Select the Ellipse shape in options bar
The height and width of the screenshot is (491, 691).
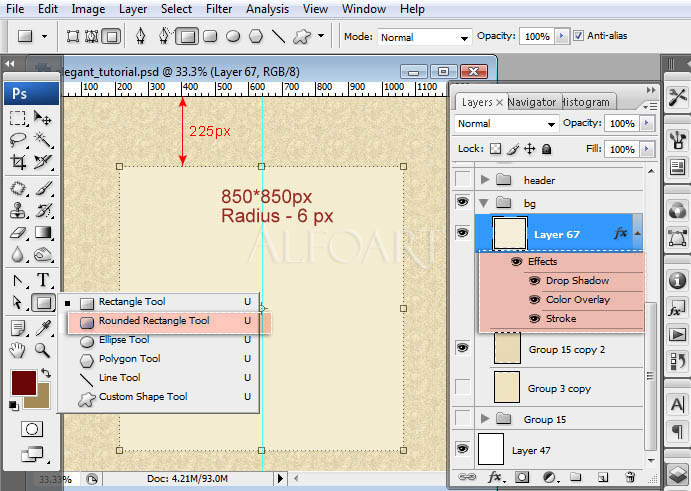232,37
